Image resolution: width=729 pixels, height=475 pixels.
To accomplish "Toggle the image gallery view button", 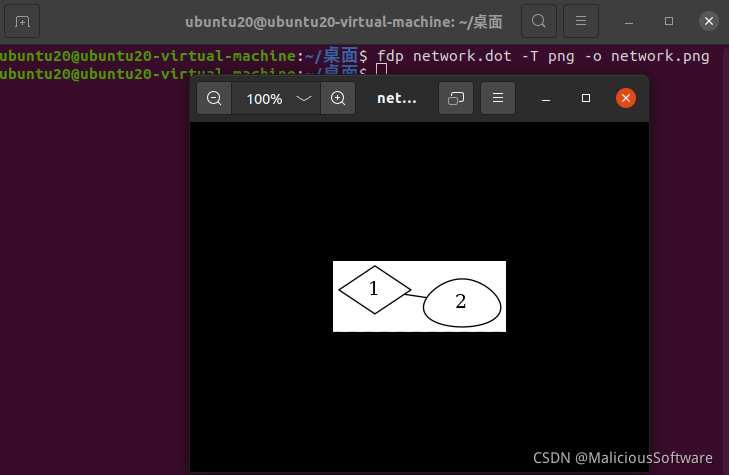I will pyautogui.click(x=456, y=98).
